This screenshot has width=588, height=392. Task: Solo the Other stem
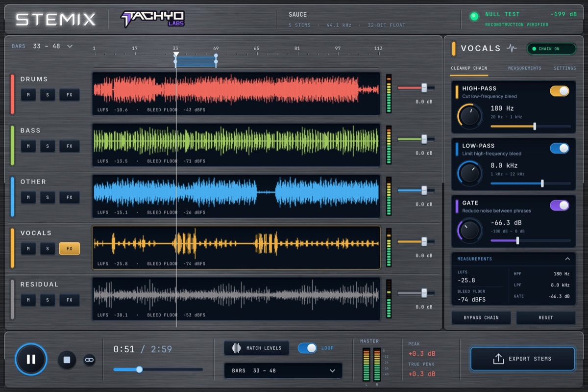48,197
